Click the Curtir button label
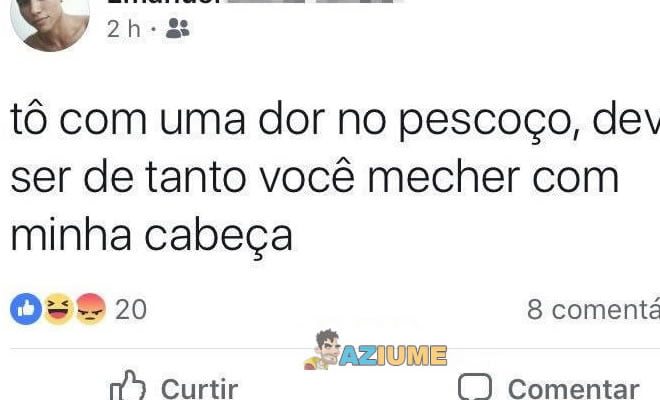 pyautogui.click(x=200, y=389)
